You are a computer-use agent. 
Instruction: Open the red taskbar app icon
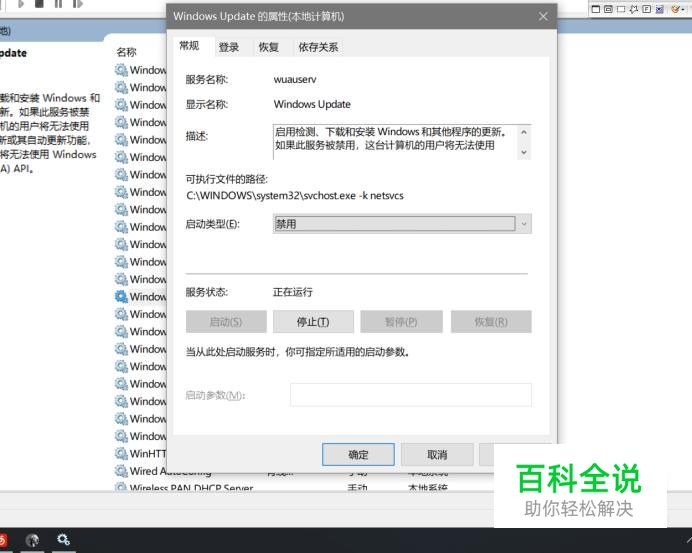click(3, 540)
